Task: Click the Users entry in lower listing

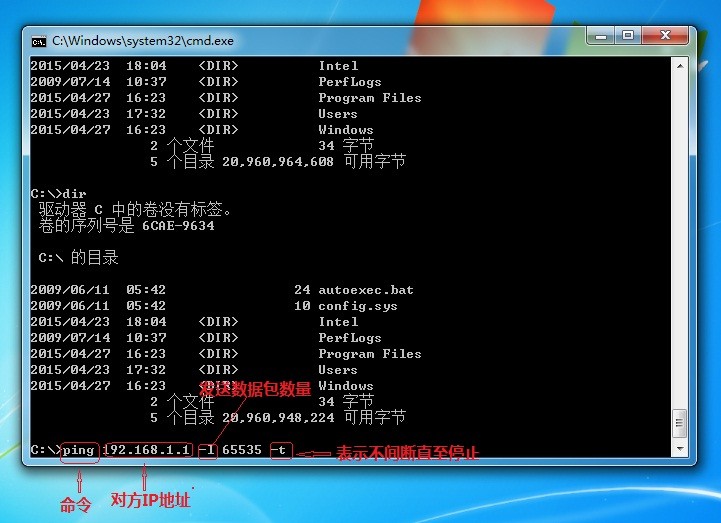Action: pos(338,370)
